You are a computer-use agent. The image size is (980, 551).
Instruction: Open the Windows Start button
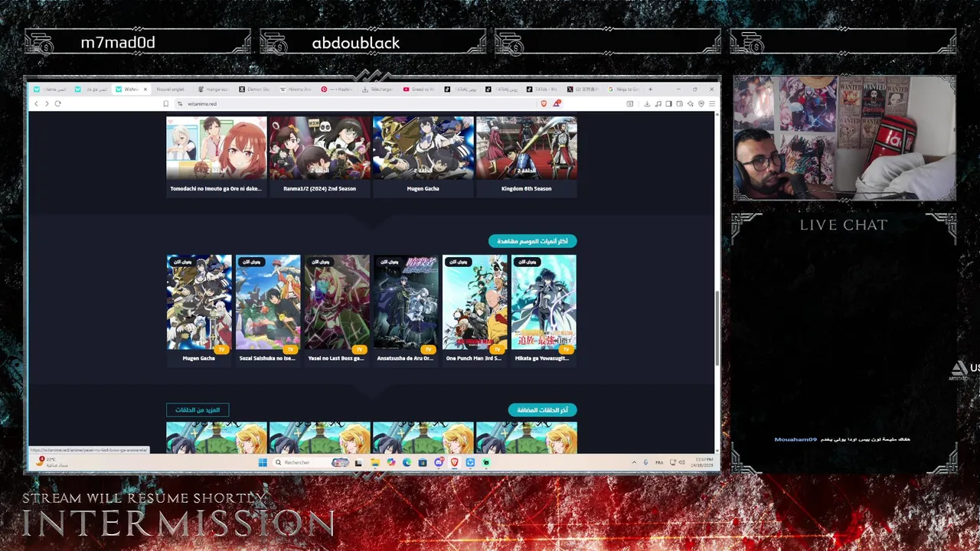pos(263,462)
